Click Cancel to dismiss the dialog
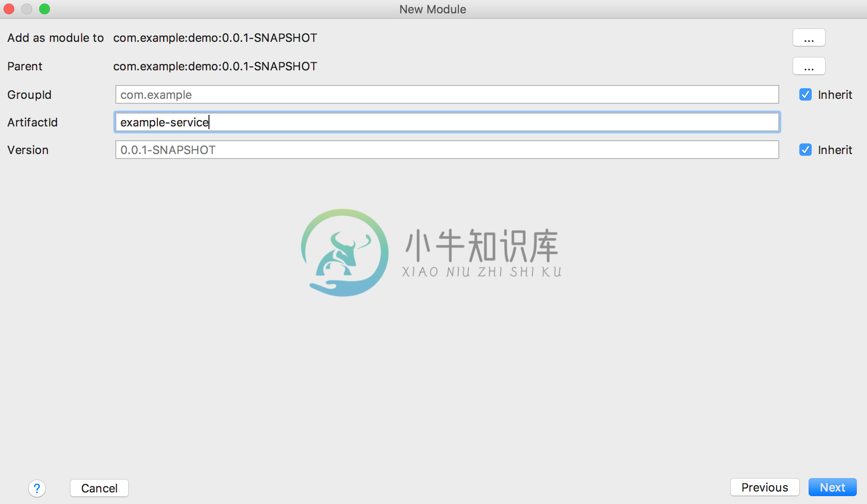The height and width of the screenshot is (504, 867). (x=100, y=487)
